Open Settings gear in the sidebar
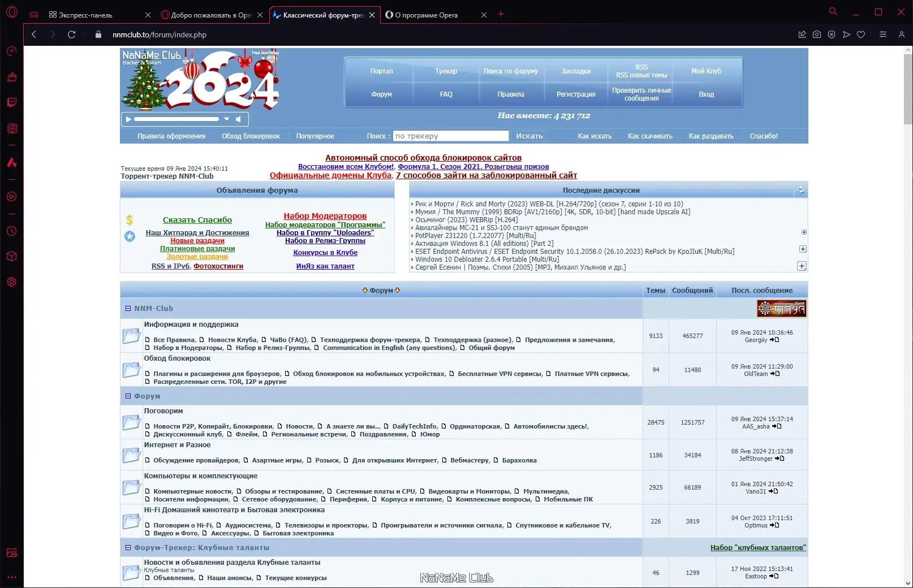 [x=12, y=282]
